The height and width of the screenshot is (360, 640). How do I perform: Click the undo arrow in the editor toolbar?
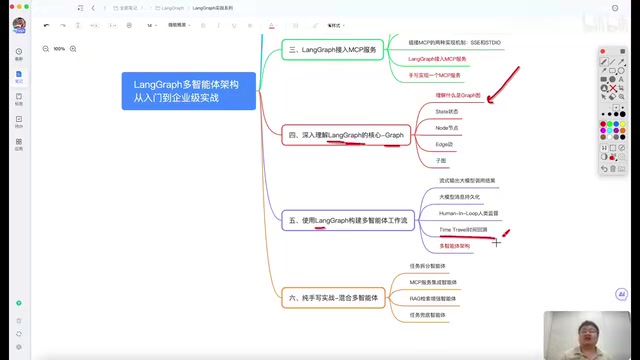pos(47,25)
